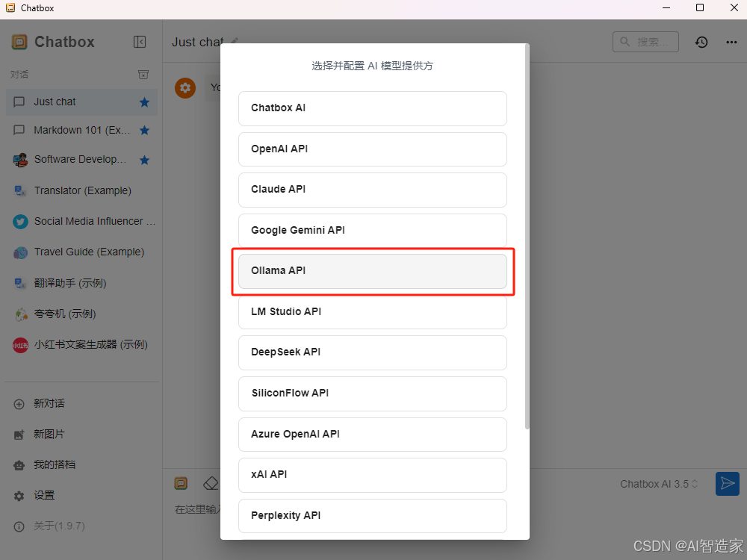
Task: Open 翻译助手 (示例) conversation
Action: click(81, 283)
